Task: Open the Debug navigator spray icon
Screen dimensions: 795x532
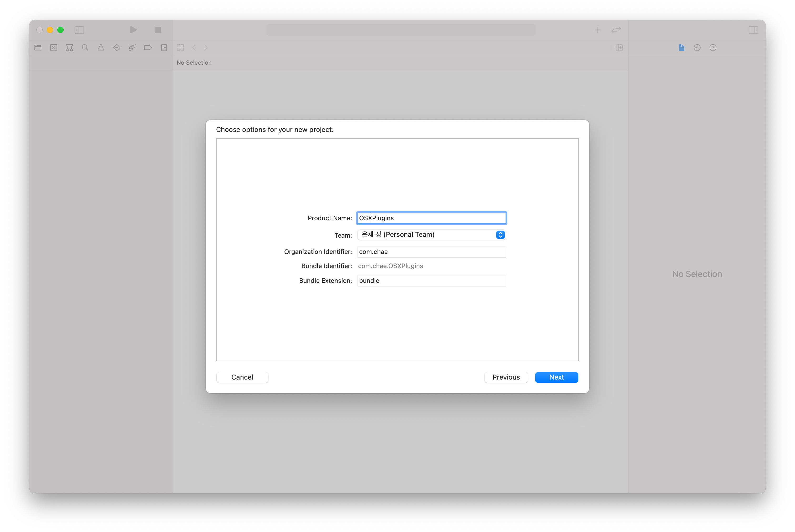Action: coord(132,48)
